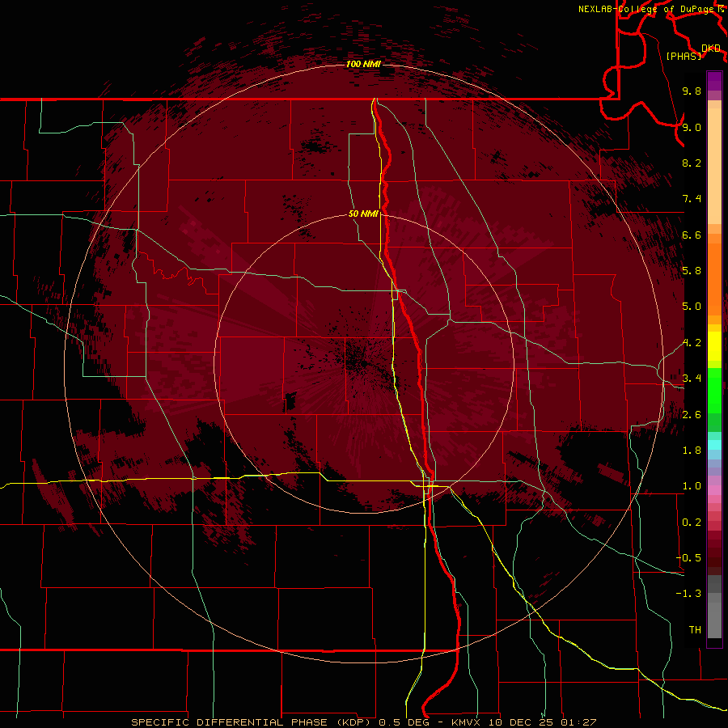Click the -0.5 scale value
This screenshot has height=728, width=728.
click(688, 558)
